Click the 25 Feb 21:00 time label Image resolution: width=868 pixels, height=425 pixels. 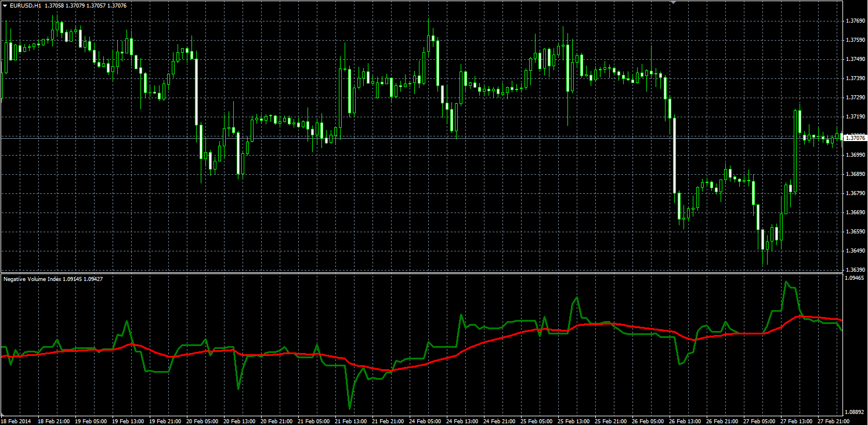611,421
